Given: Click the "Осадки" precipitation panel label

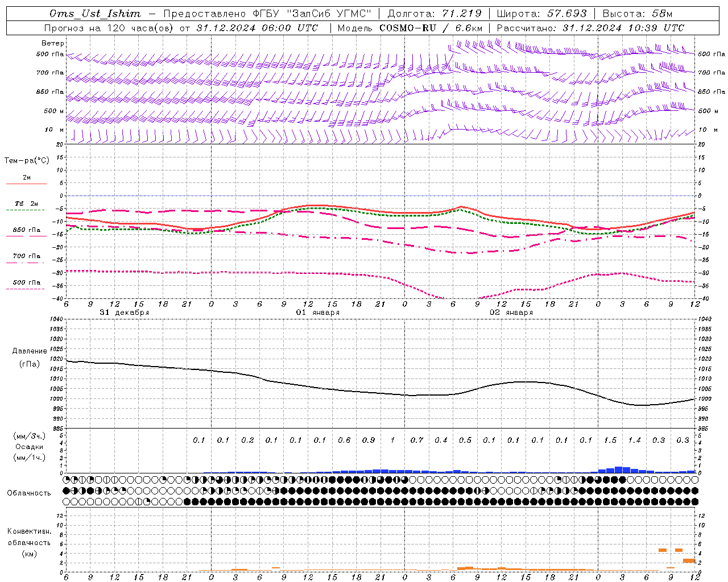Looking at the screenshot, I should 30,447.
